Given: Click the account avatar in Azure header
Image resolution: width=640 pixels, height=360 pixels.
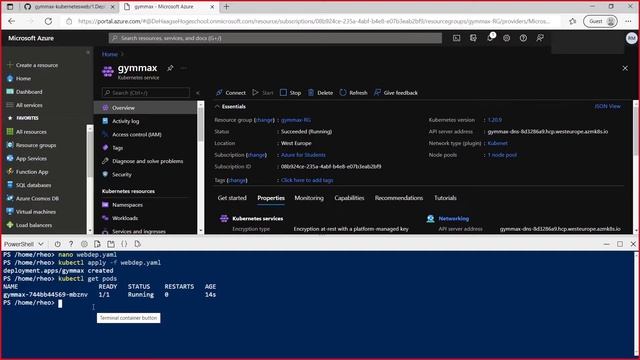Looking at the screenshot, I should tap(631, 38).
